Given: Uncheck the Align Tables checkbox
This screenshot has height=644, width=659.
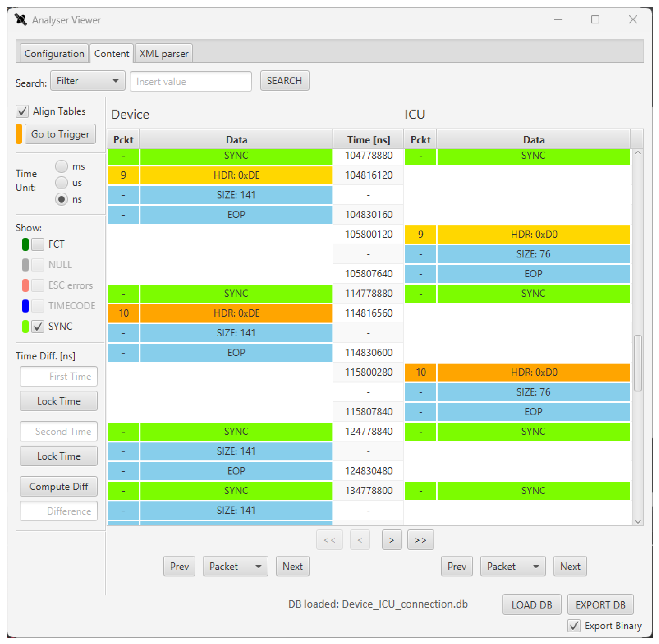Looking at the screenshot, I should click(x=22, y=111).
